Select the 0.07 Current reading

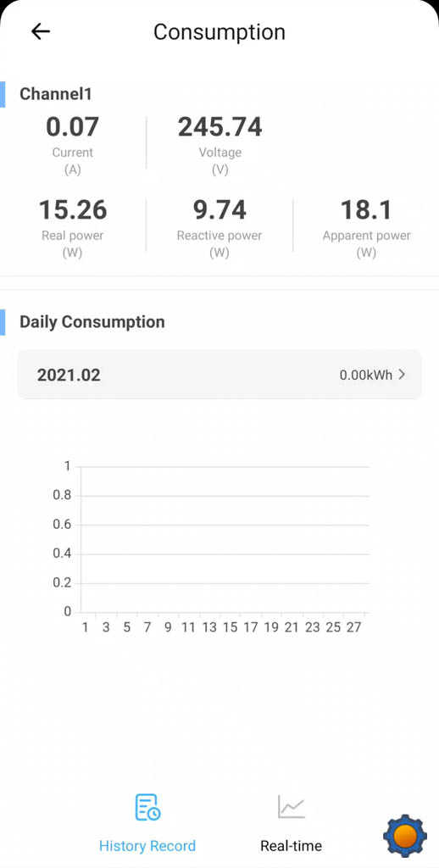[73, 127]
